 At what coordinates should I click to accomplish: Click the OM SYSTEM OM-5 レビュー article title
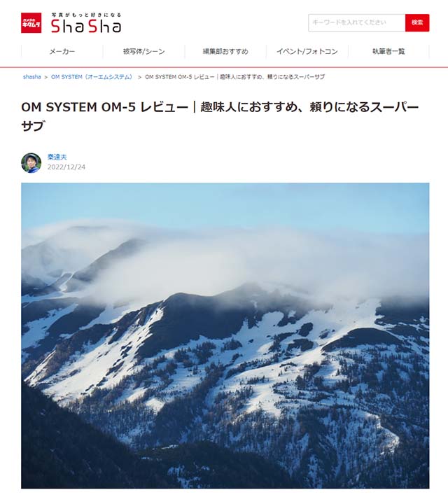coord(220,116)
